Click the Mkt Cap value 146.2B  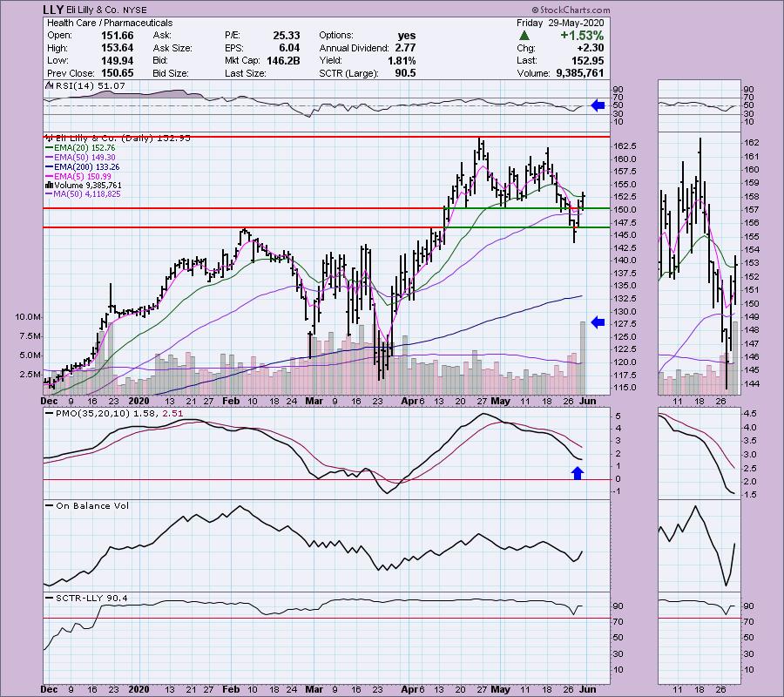(282, 60)
